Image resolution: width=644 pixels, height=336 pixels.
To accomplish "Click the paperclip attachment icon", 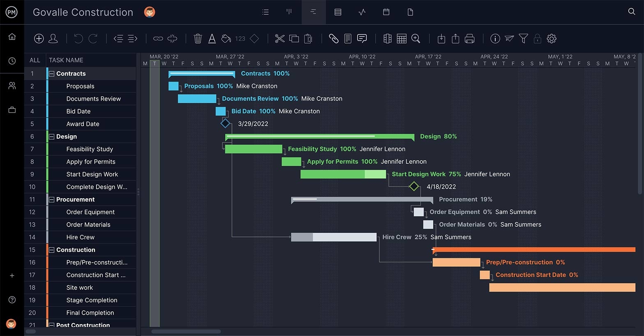I will click(x=333, y=39).
